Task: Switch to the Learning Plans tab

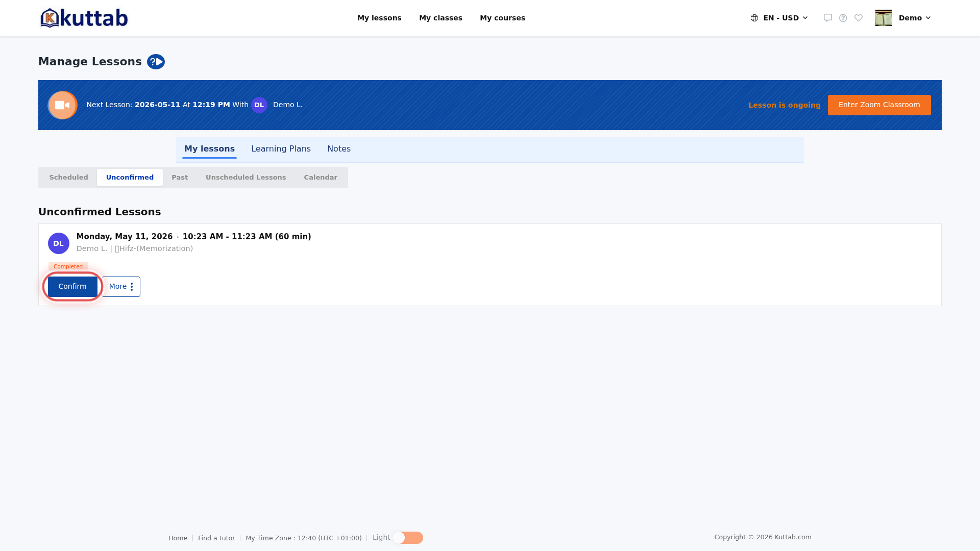Action: point(281,149)
